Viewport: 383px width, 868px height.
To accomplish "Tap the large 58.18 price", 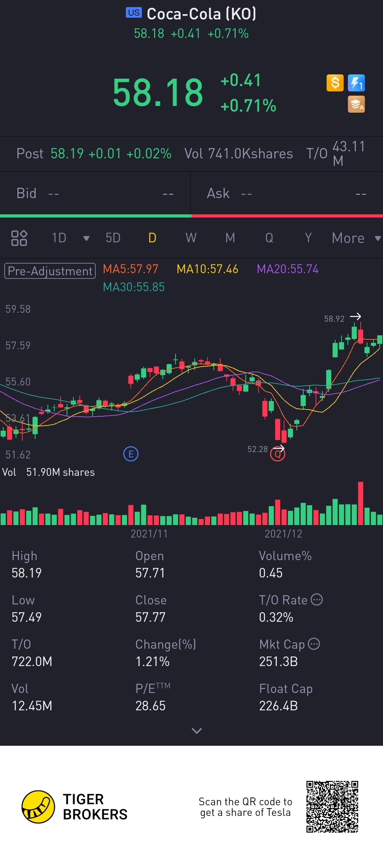I will (158, 93).
